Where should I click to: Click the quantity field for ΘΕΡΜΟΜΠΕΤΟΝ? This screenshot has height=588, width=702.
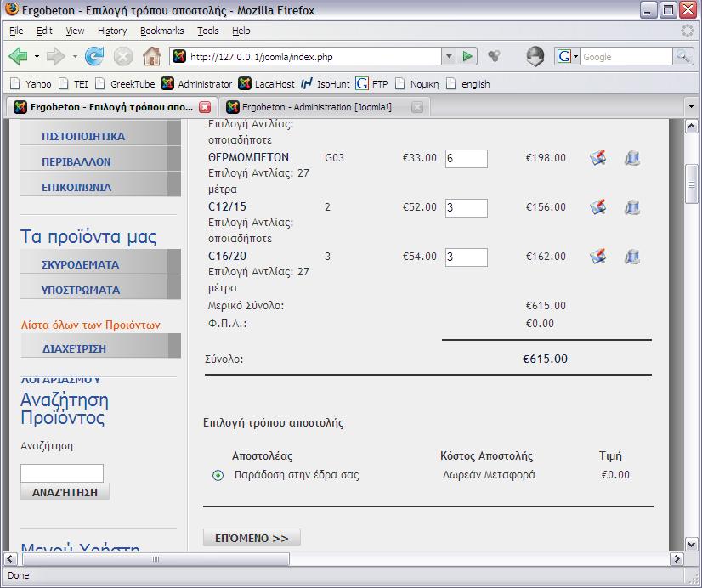pyautogui.click(x=466, y=159)
